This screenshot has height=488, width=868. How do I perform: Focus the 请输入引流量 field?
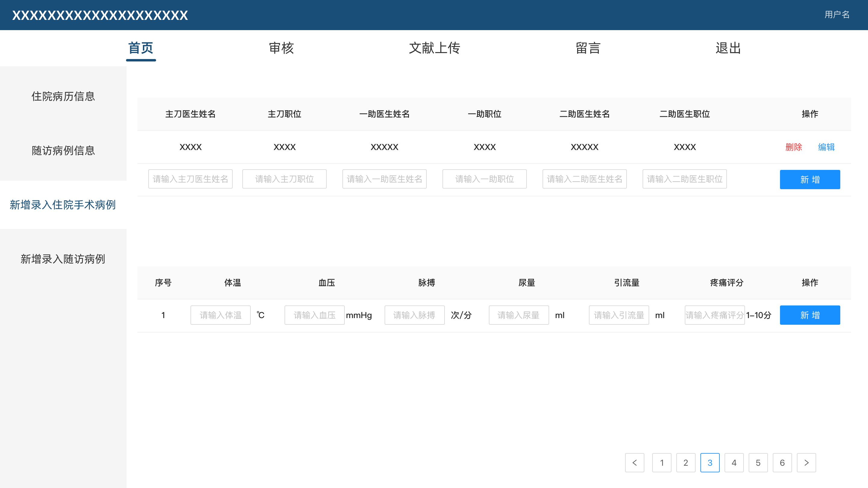(619, 315)
